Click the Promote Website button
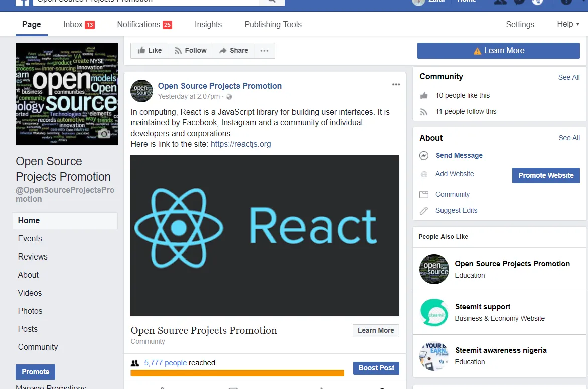This screenshot has height=389, width=588. (546, 175)
